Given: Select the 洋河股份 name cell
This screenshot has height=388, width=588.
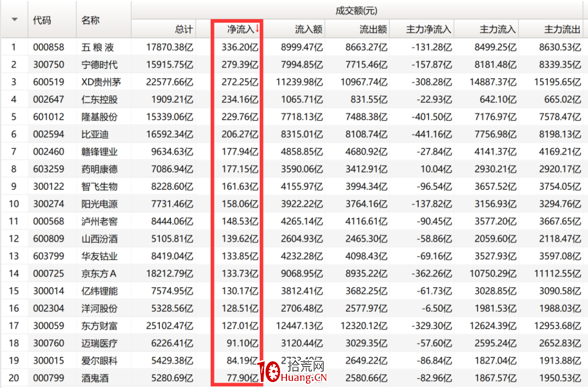Looking at the screenshot, I should click(100, 309).
